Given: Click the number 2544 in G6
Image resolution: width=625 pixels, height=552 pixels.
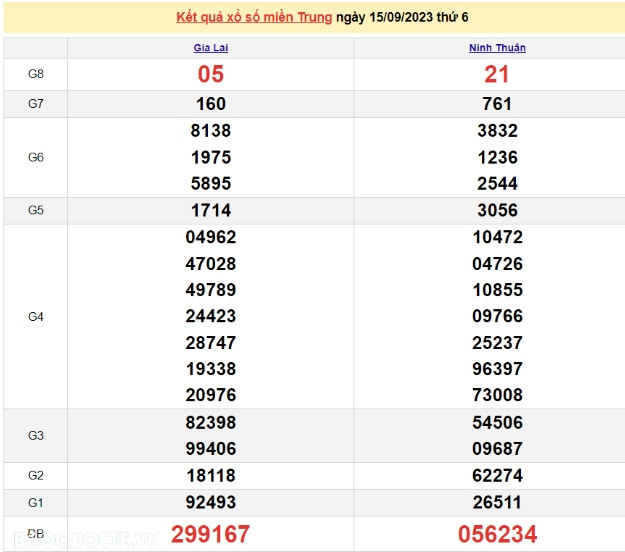Looking at the screenshot, I should click(497, 184).
